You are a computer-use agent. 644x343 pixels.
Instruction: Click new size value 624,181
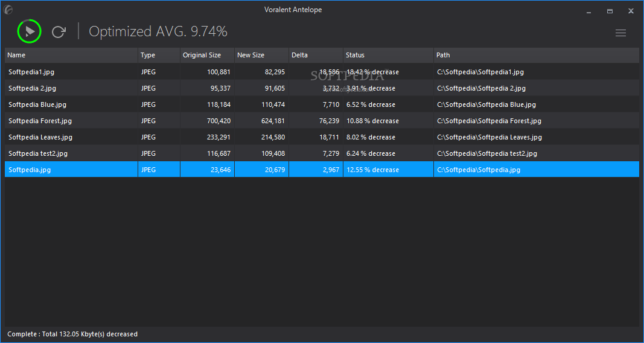273,121
